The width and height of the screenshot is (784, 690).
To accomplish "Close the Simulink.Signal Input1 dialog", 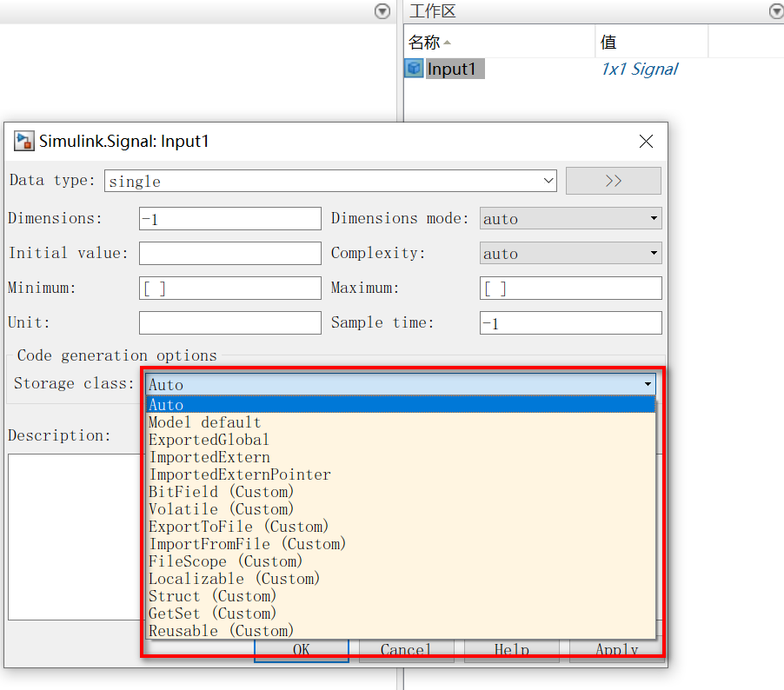I will (x=646, y=141).
